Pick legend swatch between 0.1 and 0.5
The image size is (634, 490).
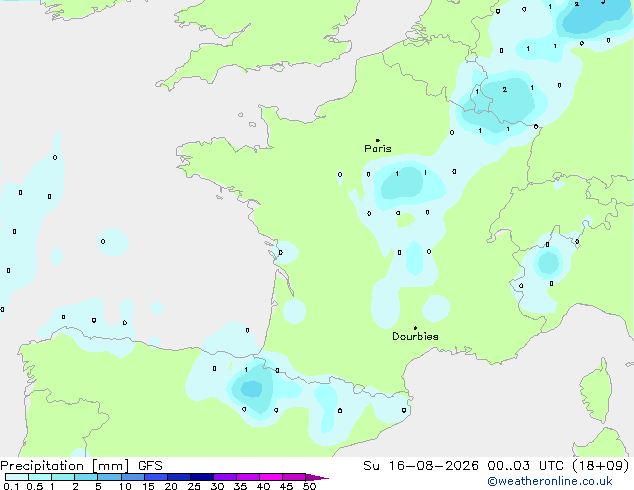tap(17, 477)
